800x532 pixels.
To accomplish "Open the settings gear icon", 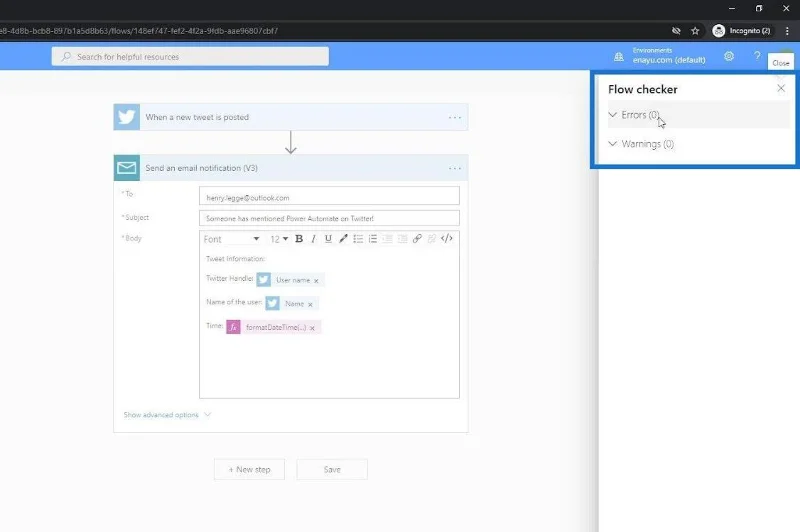I will (729, 56).
